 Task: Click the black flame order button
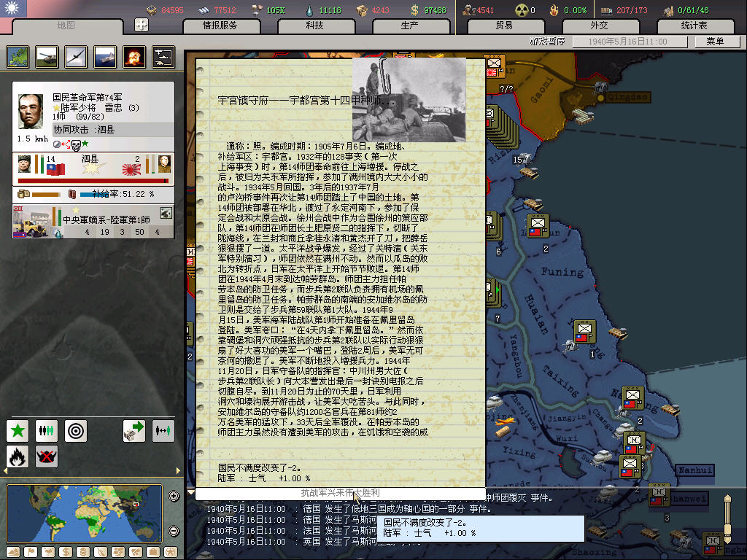tap(18, 457)
